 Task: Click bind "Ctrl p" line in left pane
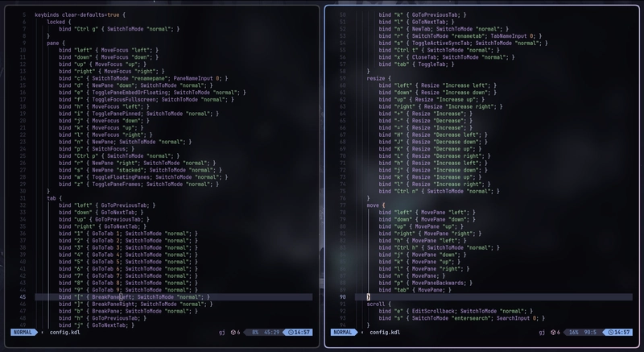tap(119, 156)
